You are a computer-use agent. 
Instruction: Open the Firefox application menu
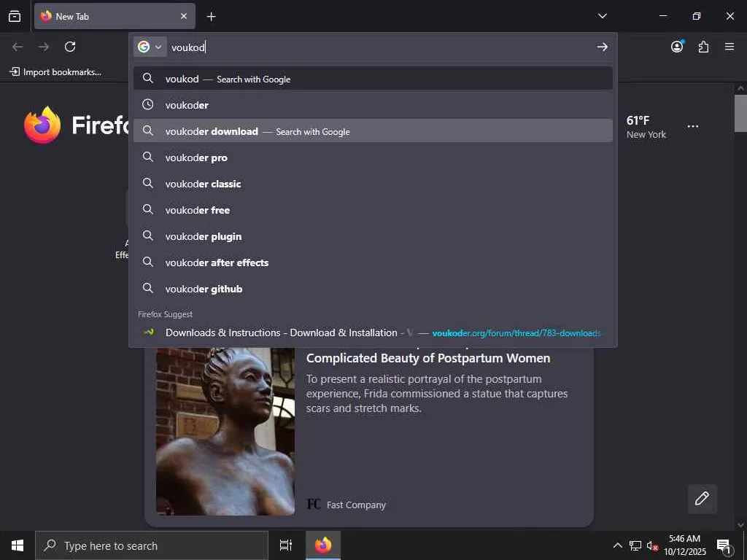pyautogui.click(x=729, y=47)
